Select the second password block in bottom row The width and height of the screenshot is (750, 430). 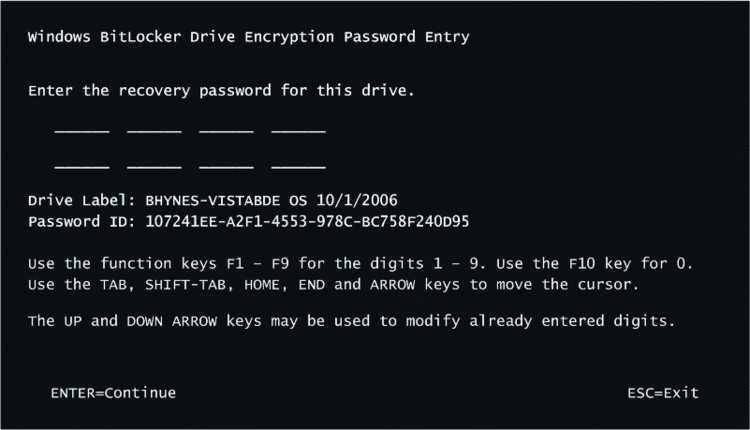154,163
